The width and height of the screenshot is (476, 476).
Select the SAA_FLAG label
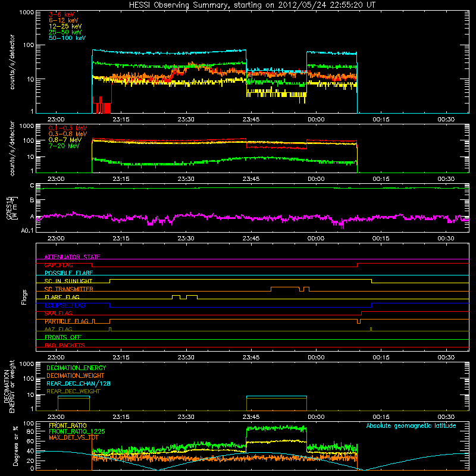pyautogui.click(x=58, y=313)
